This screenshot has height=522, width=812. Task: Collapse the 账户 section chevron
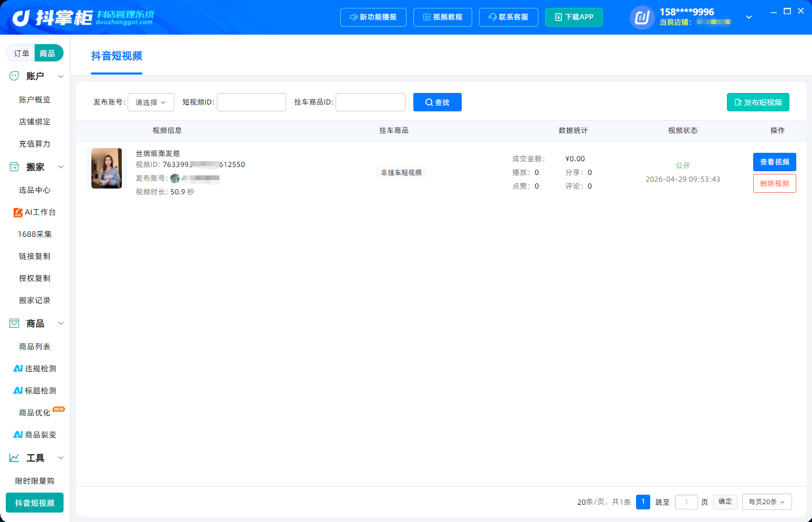click(x=61, y=77)
